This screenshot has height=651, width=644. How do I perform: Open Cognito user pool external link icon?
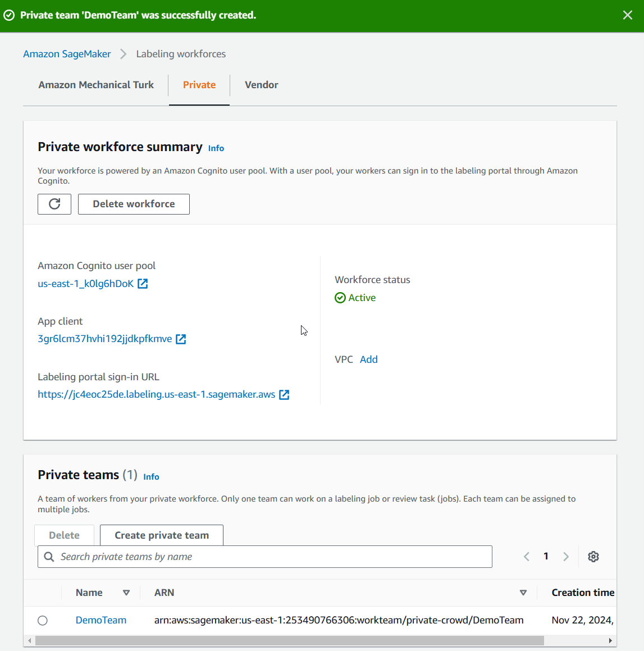[143, 284]
